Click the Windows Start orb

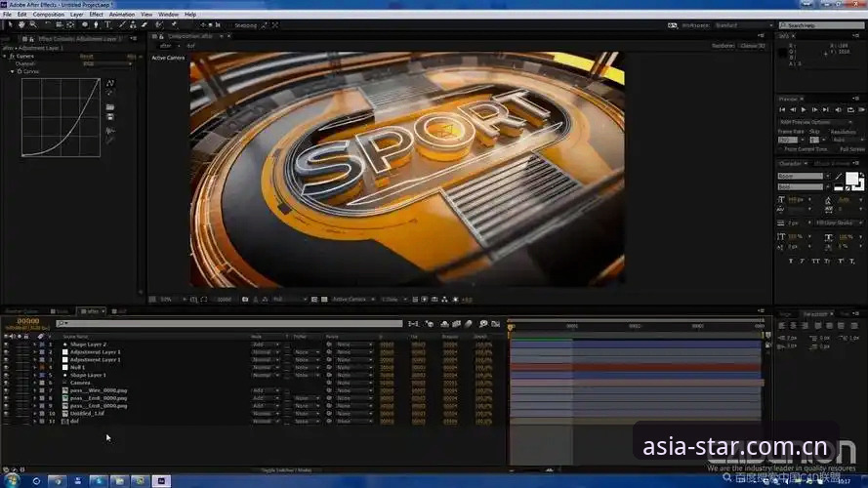point(12,481)
